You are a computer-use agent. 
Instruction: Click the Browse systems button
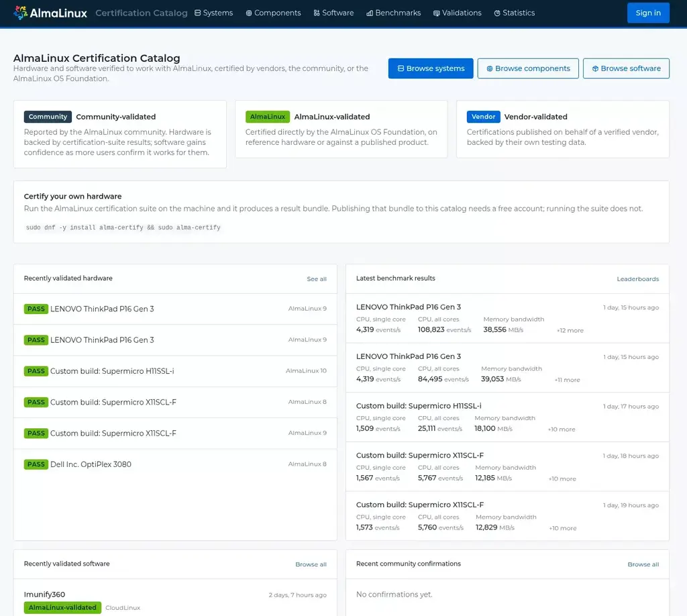click(x=431, y=68)
